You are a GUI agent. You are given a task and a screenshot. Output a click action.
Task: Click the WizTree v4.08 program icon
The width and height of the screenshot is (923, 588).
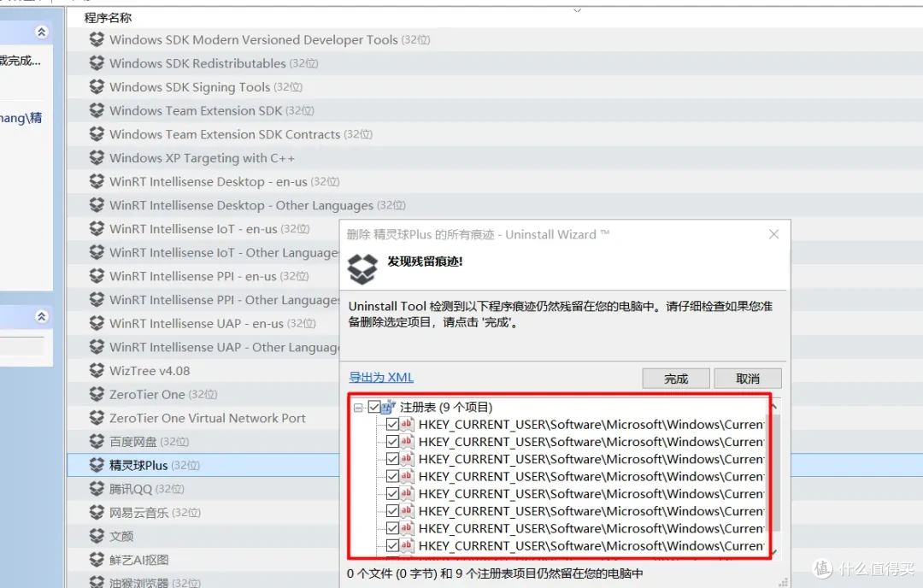(x=97, y=370)
